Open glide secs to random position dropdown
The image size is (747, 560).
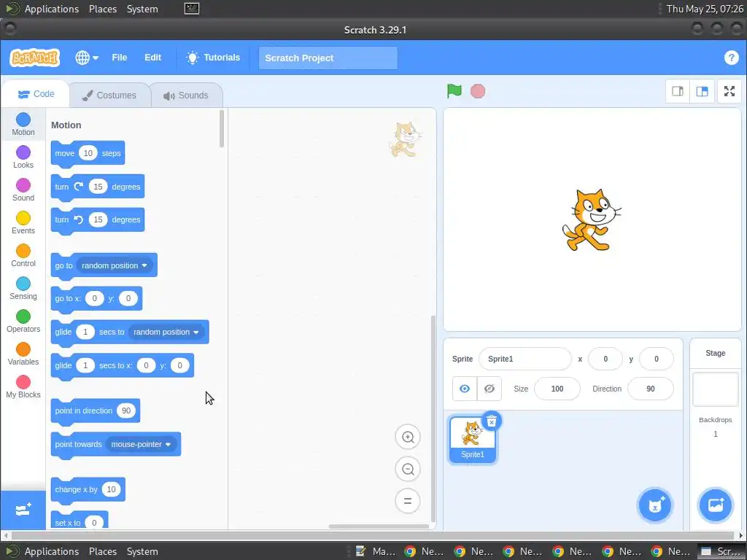166,332
